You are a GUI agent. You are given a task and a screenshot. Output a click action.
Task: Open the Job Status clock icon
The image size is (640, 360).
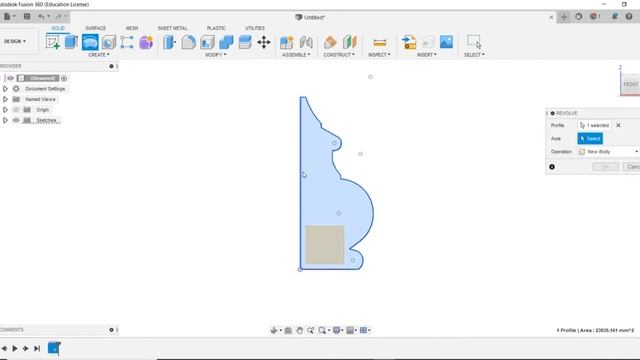tap(578, 17)
